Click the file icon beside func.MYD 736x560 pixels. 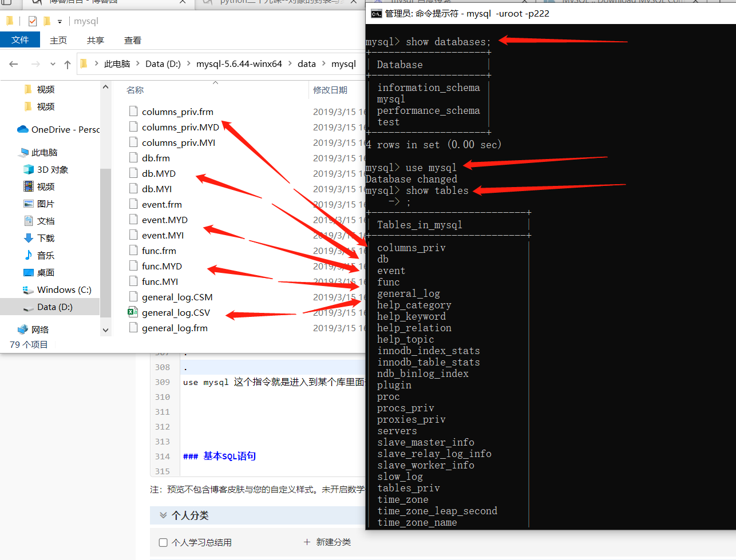[133, 266]
